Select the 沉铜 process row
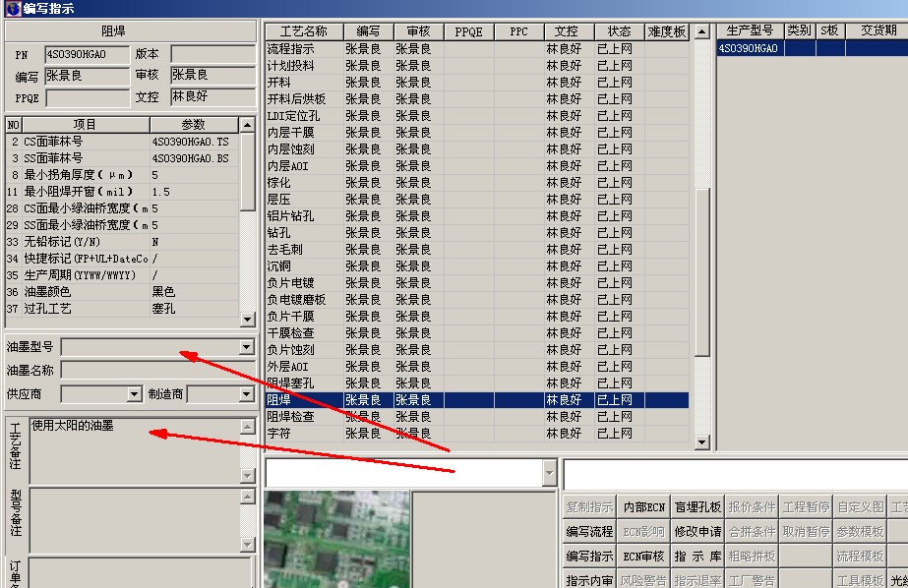908x588 pixels. 477,266
